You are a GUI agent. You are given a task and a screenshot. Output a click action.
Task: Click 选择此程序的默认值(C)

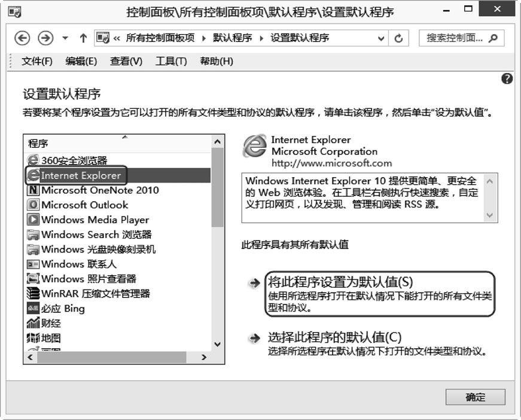334,337
